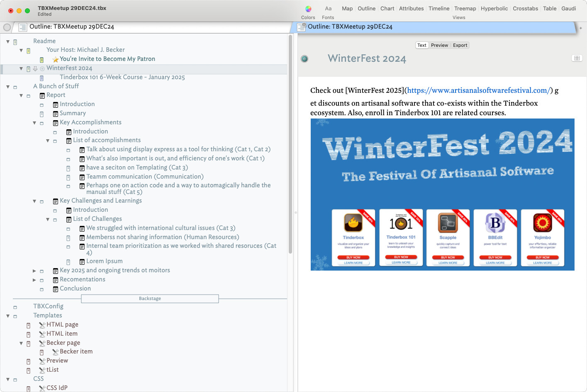This screenshot has width=587, height=392.
Task: Select 'Teamm communication (Communication)' note
Action: (145, 177)
